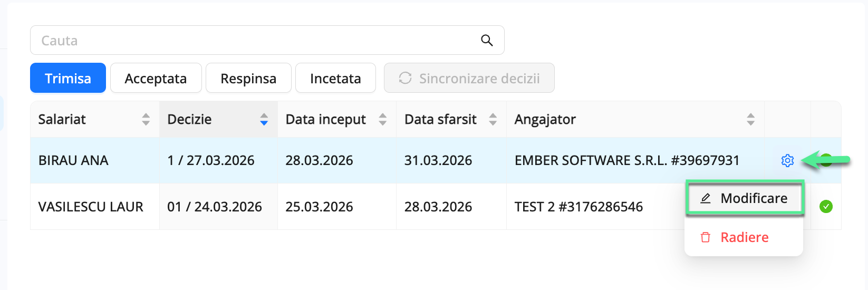The height and width of the screenshot is (290, 868).
Task: Select the VASILESCU LAUR table row
Action: pyautogui.click(x=91, y=207)
